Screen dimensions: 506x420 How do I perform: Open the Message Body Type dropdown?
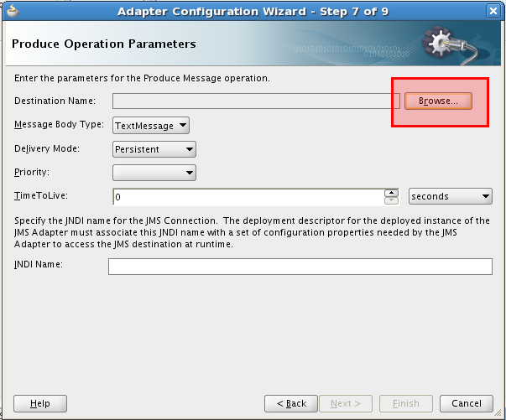151,126
